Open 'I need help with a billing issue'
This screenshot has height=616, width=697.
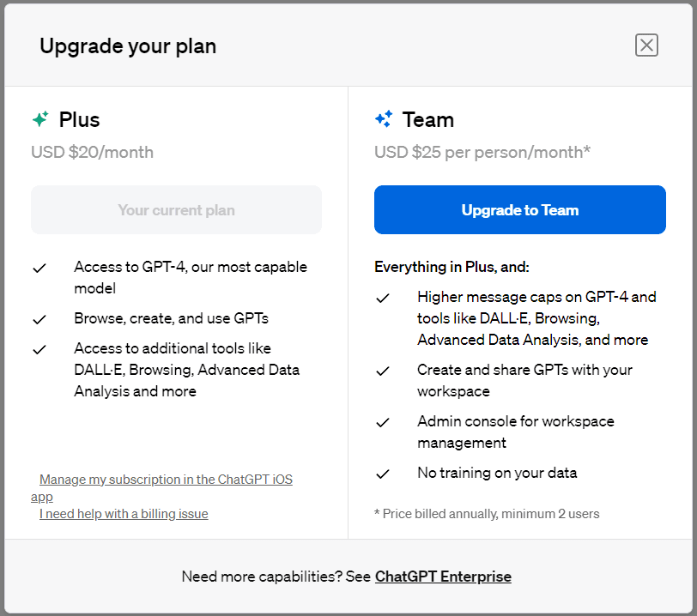124,513
